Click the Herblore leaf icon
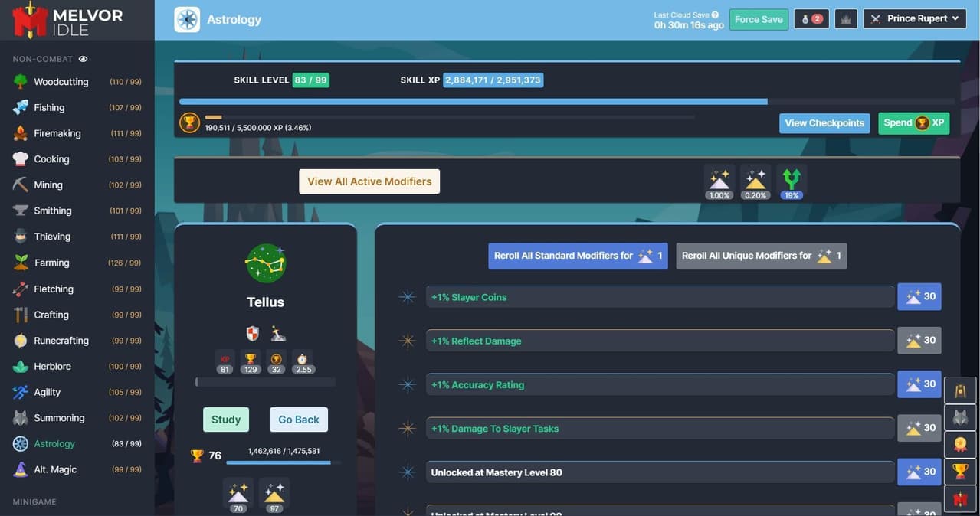The height and width of the screenshot is (516, 980). click(21, 366)
